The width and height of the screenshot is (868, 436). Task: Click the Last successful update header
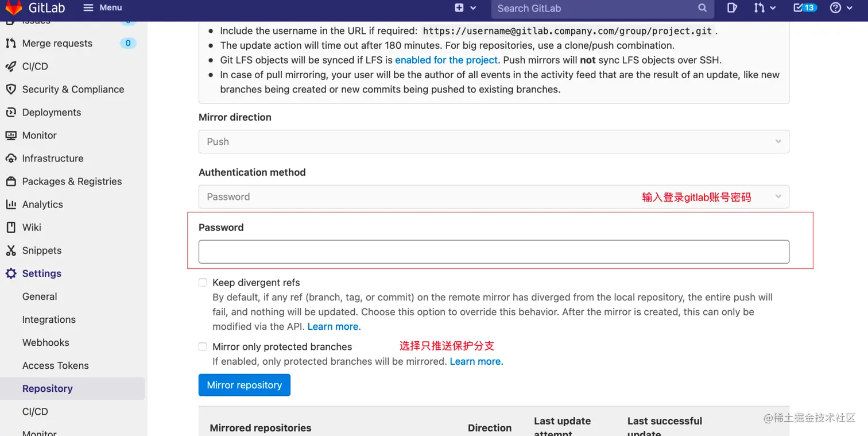665,426
